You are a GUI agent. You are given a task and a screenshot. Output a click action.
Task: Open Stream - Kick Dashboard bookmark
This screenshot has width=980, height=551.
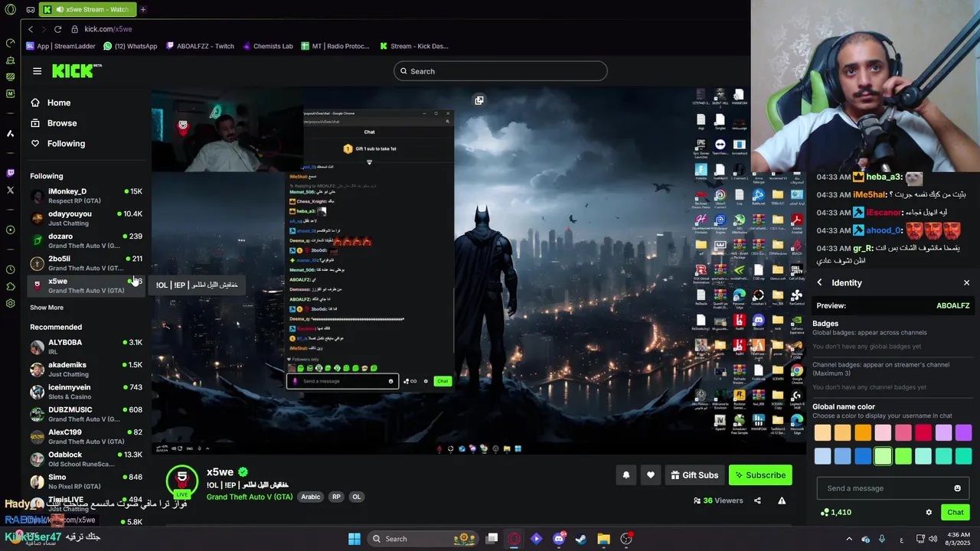(x=414, y=46)
